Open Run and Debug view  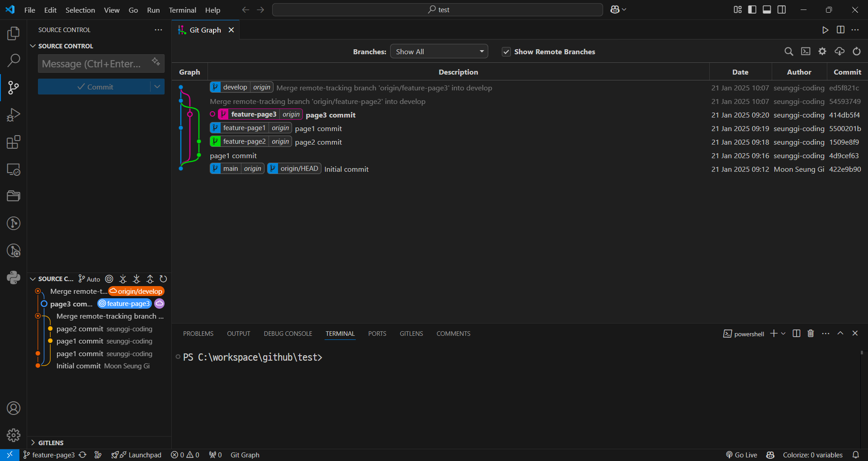(x=14, y=115)
